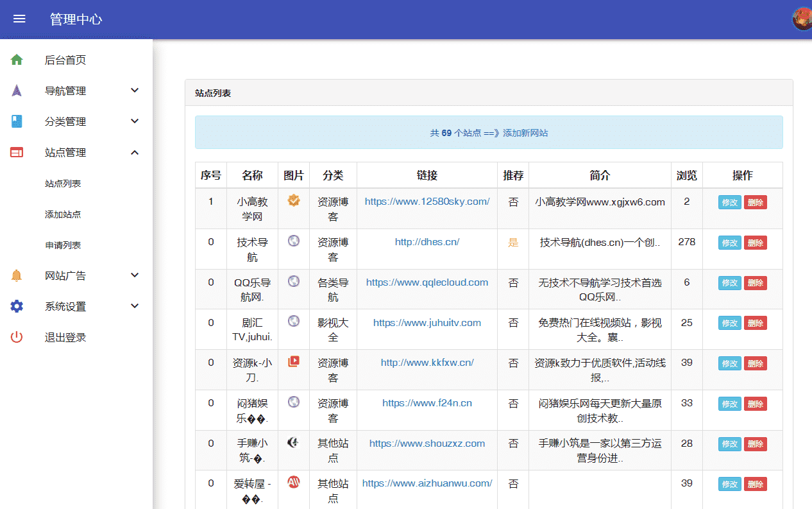Viewport: 812px width, 509px height.
Task: Open 申请列表 submenu item
Action: tap(63, 245)
